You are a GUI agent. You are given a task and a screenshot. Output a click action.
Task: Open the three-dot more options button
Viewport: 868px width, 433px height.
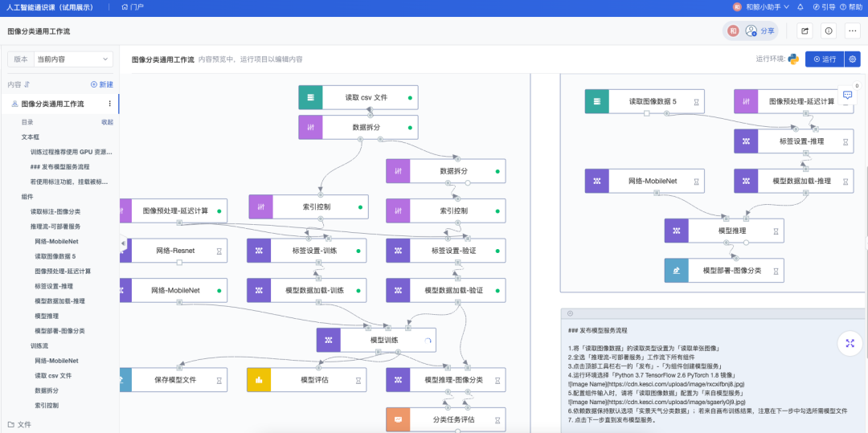click(x=853, y=31)
